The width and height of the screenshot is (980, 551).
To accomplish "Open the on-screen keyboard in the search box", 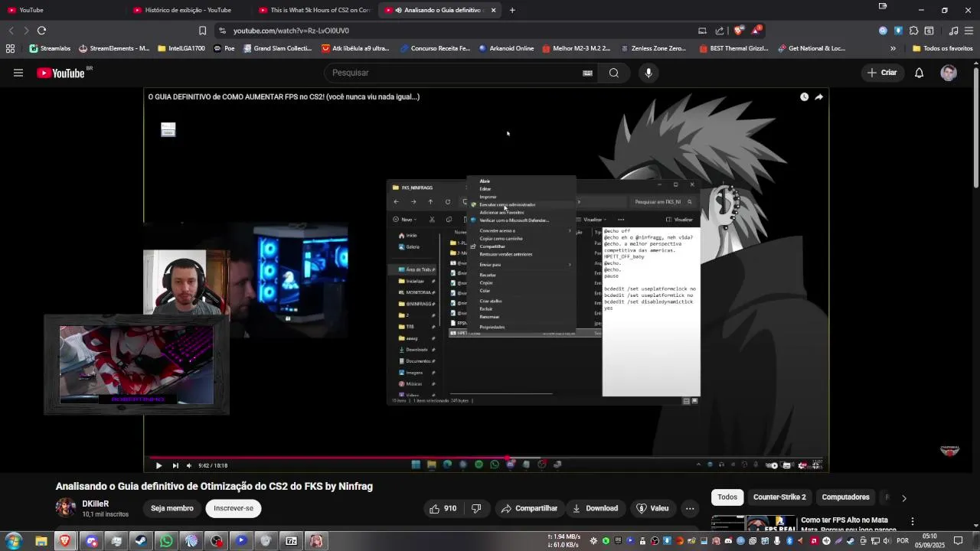I will coord(587,73).
